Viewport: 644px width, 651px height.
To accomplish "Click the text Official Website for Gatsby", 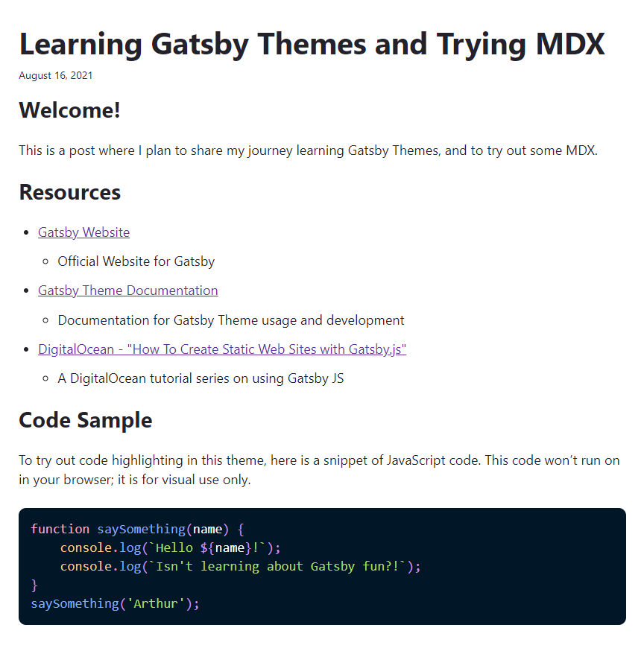I will pyautogui.click(x=136, y=261).
